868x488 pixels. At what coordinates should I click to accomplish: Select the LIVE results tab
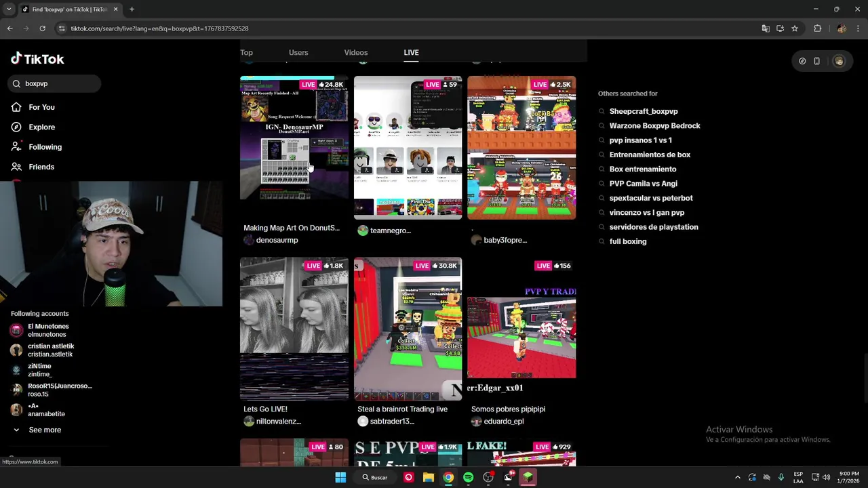pos(411,52)
